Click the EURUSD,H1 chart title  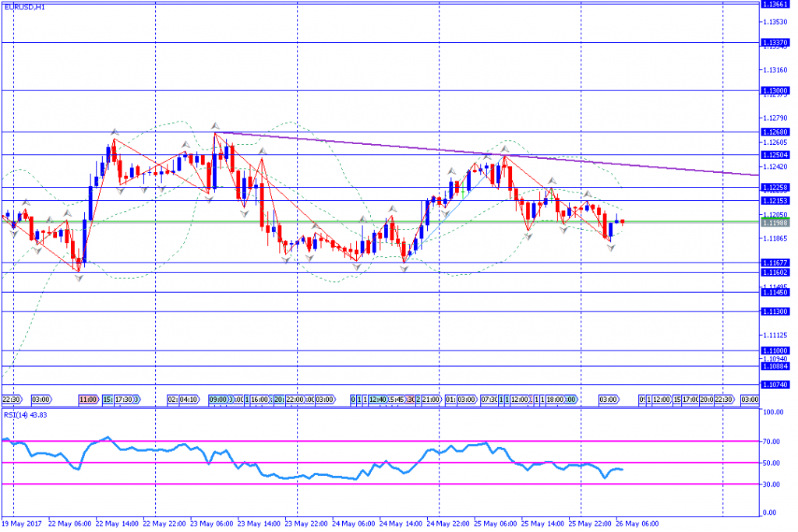pos(23,6)
